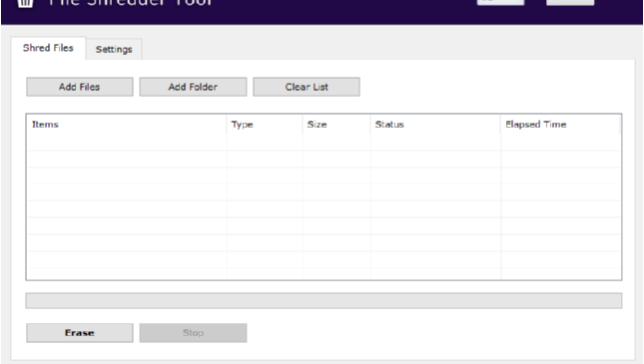Click the rightmost button in purple header
The image size is (644, 364).
[x=570, y=2]
